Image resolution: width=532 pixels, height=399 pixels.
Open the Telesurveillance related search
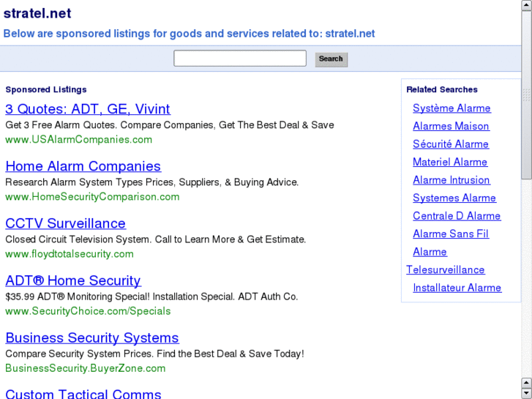(446, 269)
